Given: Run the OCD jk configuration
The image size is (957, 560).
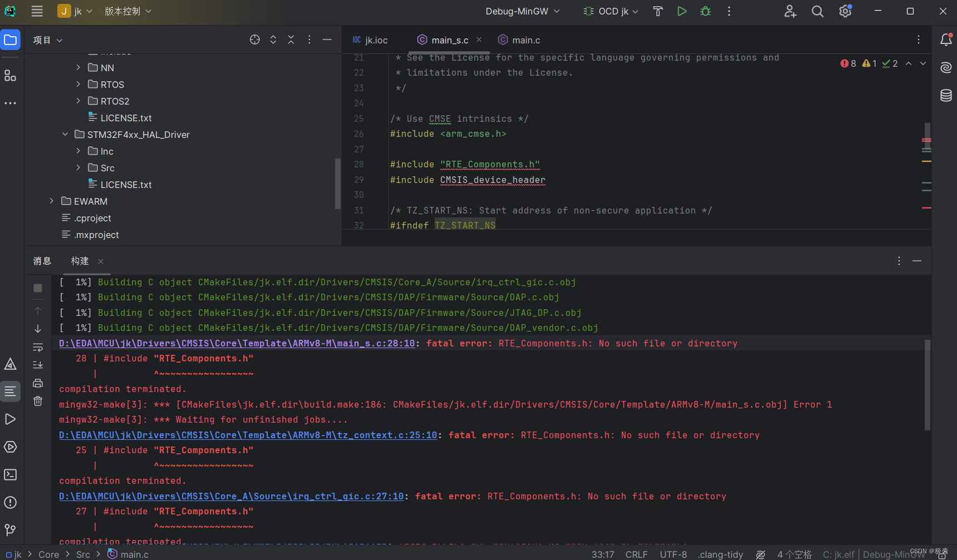Looking at the screenshot, I should pos(682,11).
